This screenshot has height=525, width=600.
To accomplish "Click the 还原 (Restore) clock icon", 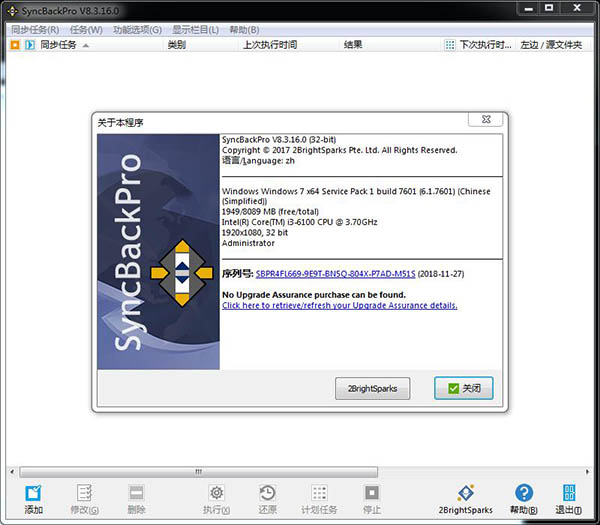I will [267, 493].
